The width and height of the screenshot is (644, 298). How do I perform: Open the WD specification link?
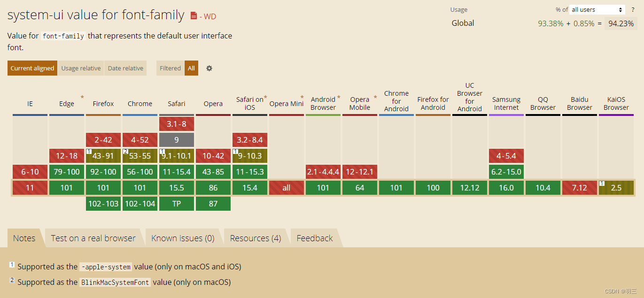click(x=209, y=16)
